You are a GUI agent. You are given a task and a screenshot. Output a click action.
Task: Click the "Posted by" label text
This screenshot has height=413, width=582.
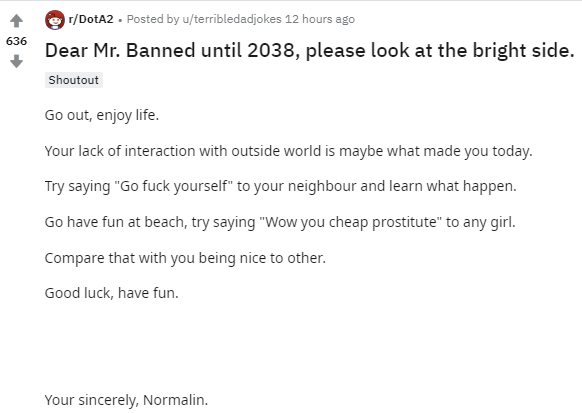tap(153, 19)
